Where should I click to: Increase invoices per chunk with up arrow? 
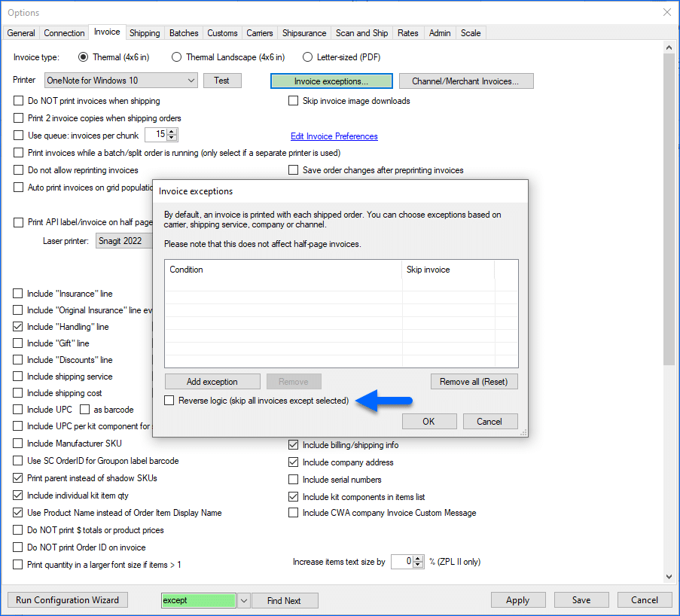[172, 131]
